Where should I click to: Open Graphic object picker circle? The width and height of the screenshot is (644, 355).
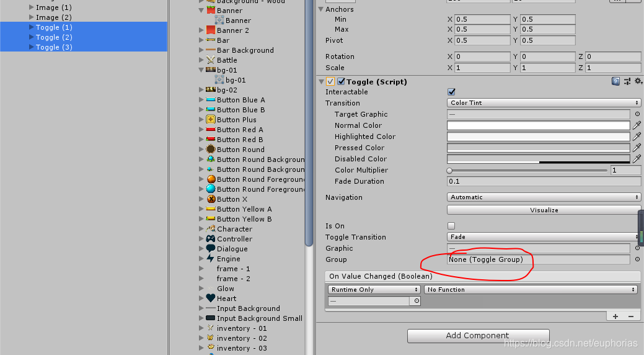pyautogui.click(x=637, y=248)
